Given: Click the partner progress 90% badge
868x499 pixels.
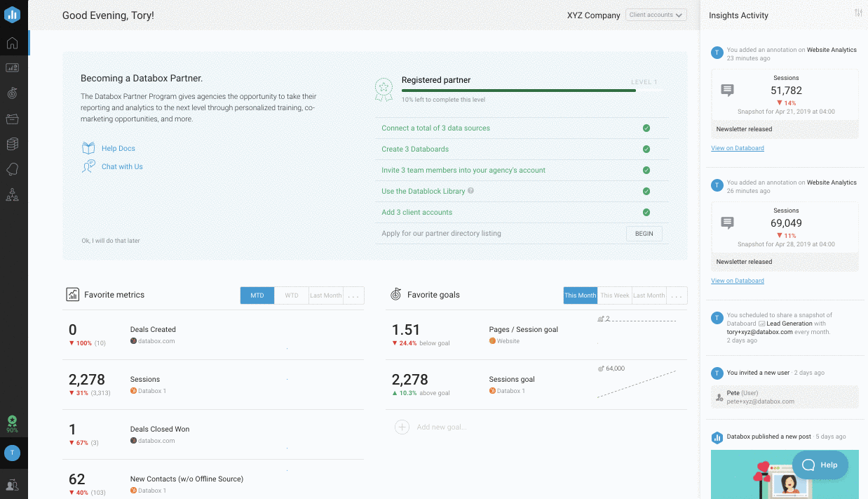Looking at the screenshot, I should pyautogui.click(x=12, y=424).
